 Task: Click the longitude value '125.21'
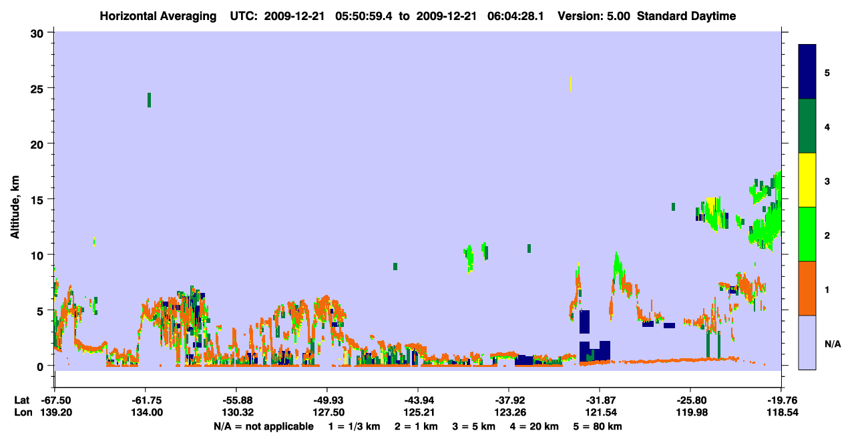pyautogui.click(x=418, y=413)
